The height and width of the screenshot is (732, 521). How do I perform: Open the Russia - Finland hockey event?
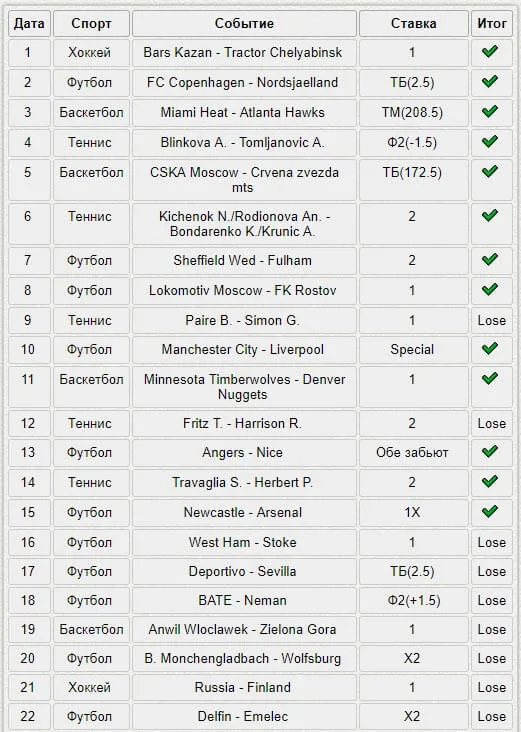(243, 687)
